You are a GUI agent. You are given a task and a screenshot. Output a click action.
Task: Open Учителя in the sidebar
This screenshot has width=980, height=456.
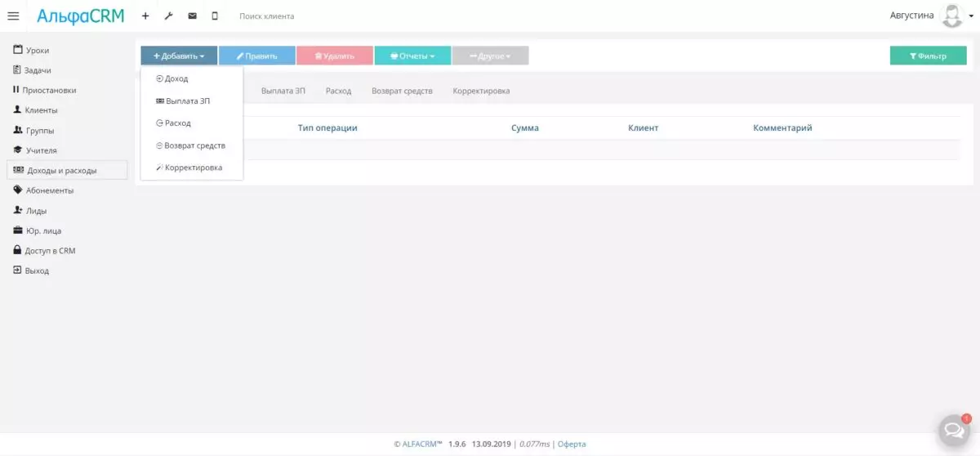pos(42,150)
